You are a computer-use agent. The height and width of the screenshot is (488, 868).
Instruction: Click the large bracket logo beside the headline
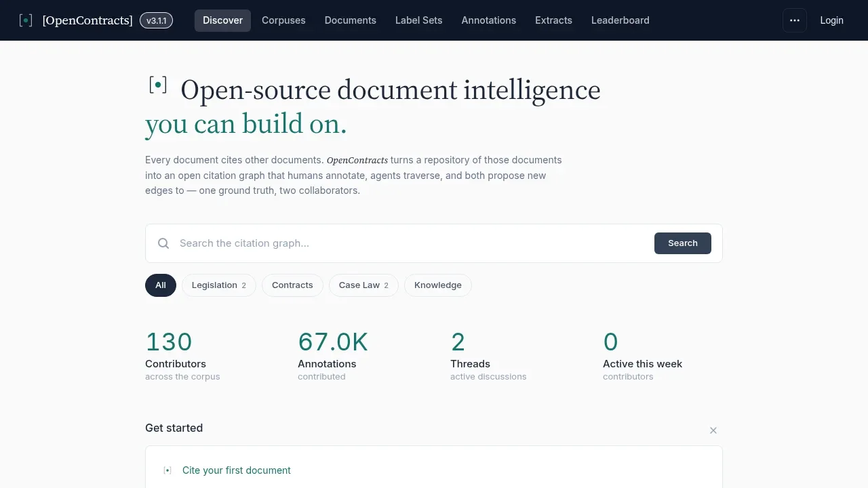158,85
